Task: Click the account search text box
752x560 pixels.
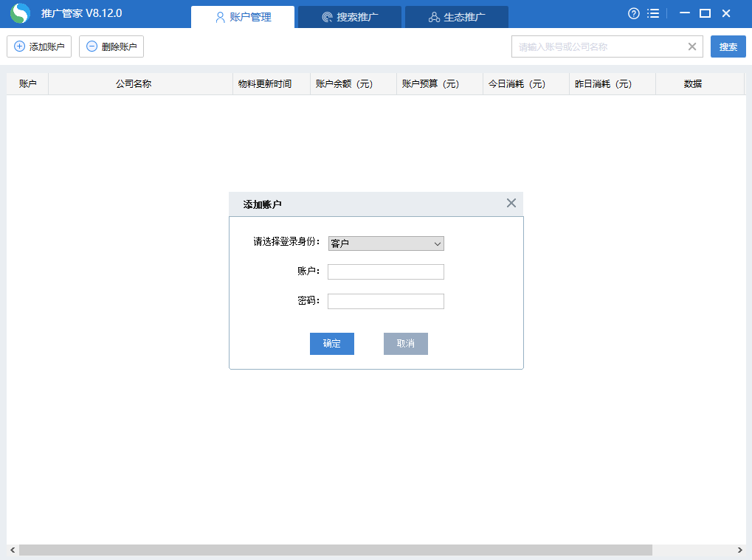Action: point(598,46)
